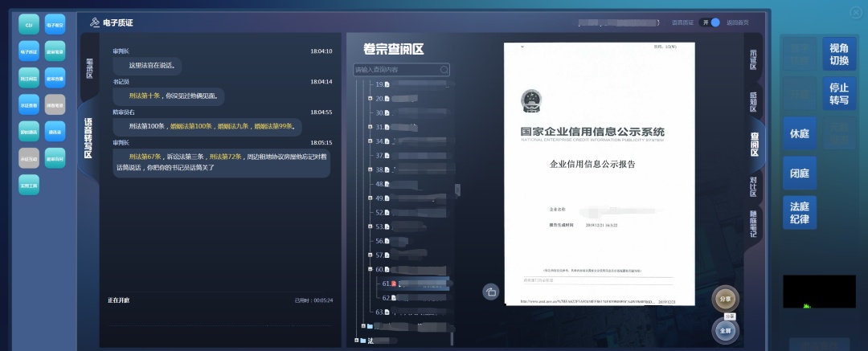Click the document preview page
Viewport: 868px width, 351px height.
(x=599, y=173)
